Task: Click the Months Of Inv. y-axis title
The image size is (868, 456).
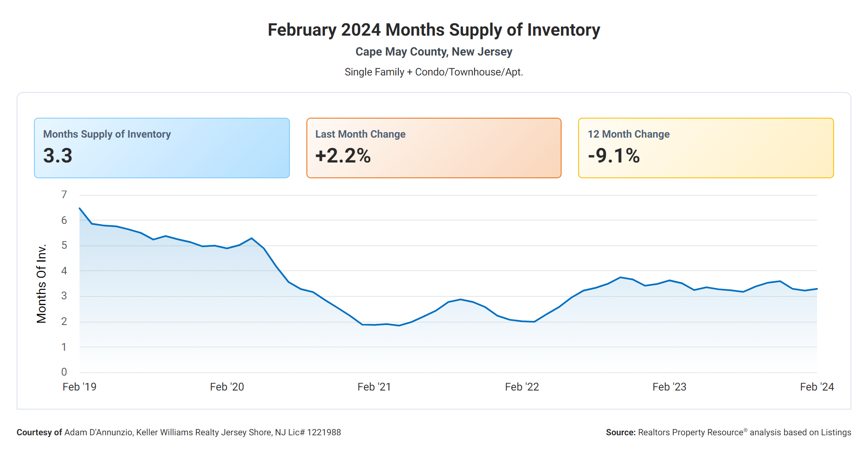Action: 41,284
